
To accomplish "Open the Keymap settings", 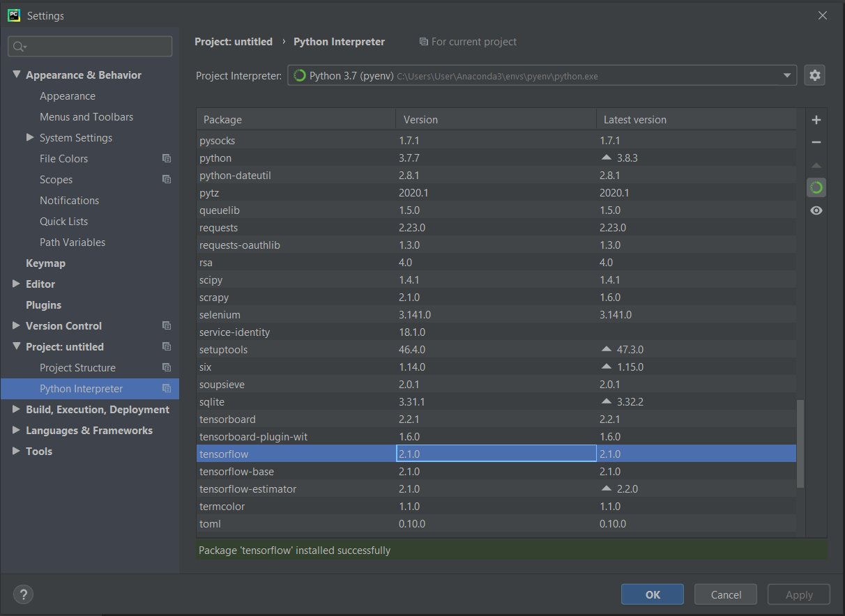I will (x=45, y=263).
